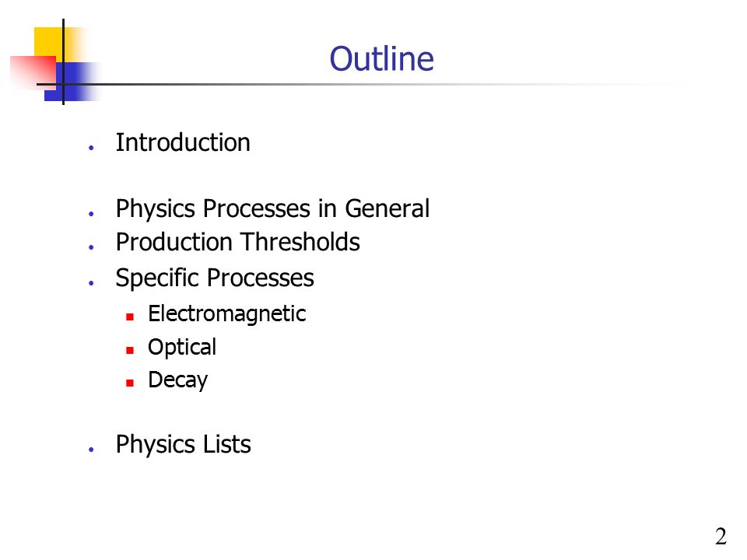Click blue bullet dot before Physics Lists

(91, 449)
